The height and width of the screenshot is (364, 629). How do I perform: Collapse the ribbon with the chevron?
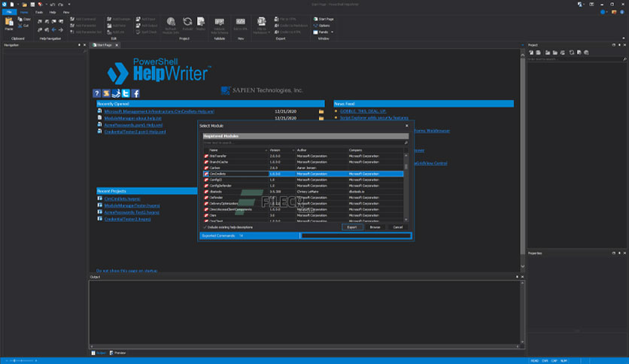point(624,38)
